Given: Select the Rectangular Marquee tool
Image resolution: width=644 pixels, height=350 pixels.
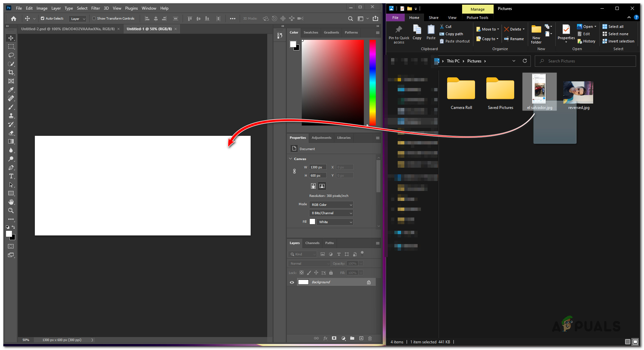Looking at the screenshot, I should click(11, 46).
